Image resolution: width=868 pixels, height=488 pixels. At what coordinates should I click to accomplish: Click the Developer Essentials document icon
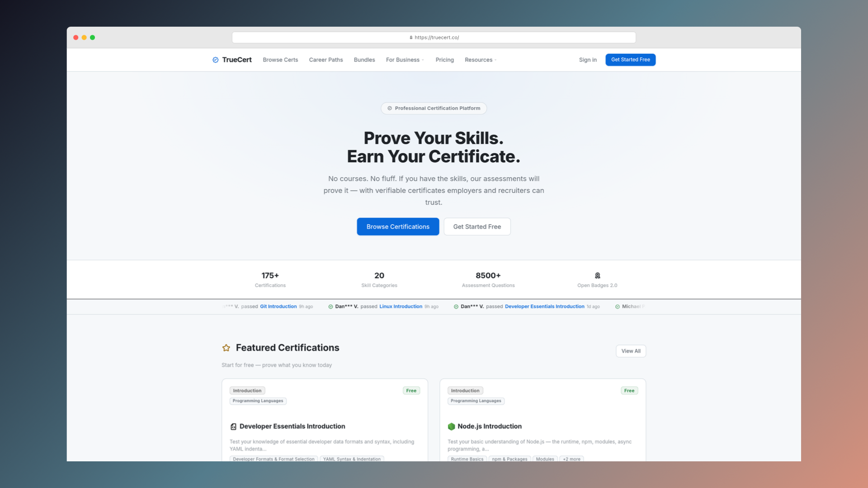pos(233,427)
